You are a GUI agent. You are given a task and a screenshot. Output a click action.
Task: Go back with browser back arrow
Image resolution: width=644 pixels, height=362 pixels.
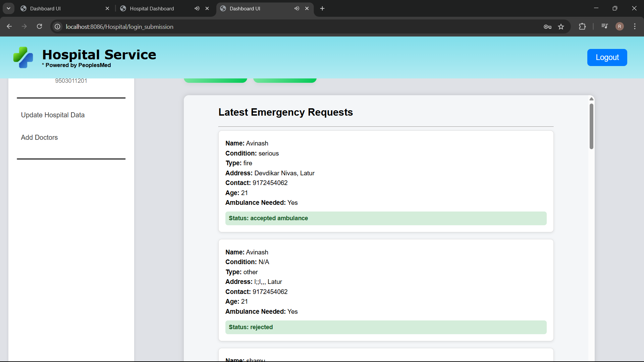pos(9,26)
